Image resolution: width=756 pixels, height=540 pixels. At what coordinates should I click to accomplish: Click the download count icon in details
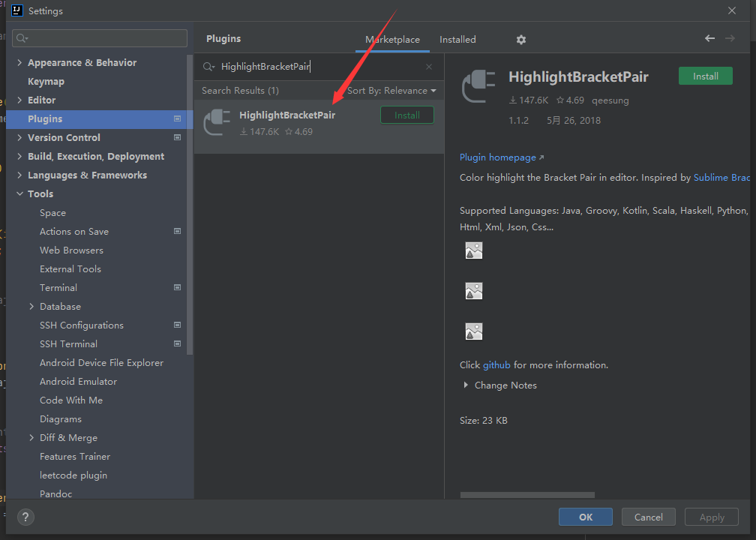[x=512, y=100]
